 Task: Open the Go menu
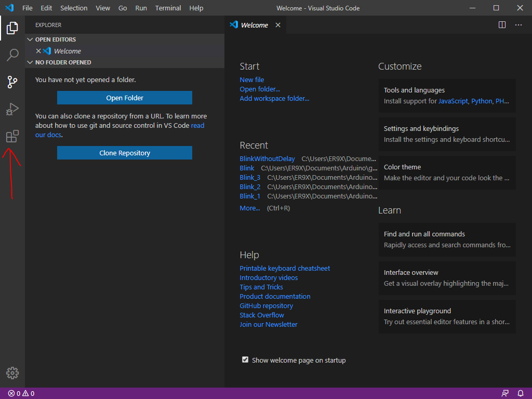[123, 8]
